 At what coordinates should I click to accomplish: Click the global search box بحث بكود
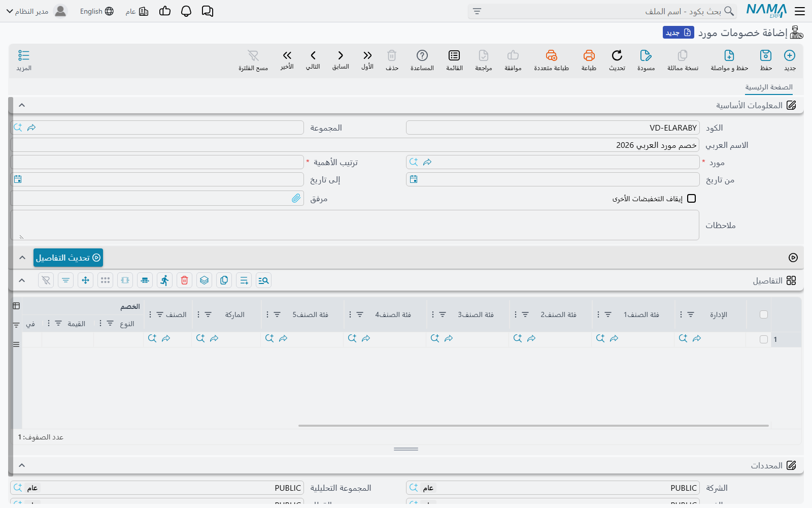602,11
